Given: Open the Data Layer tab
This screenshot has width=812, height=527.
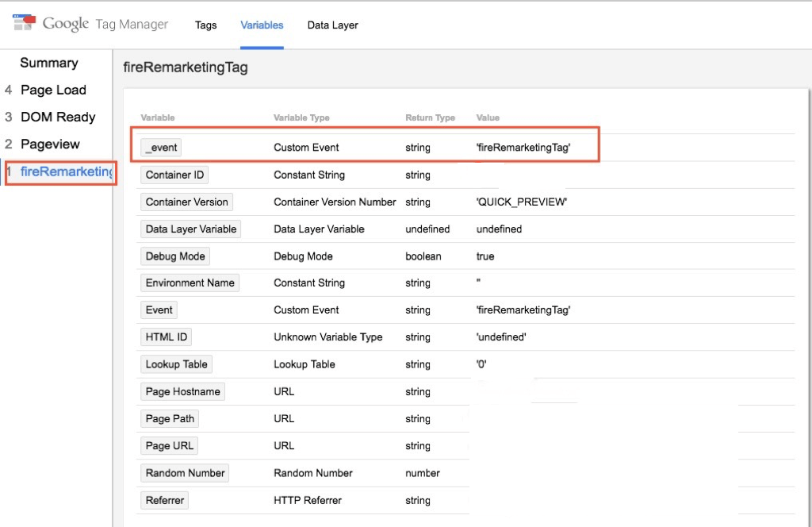Looking at the screenshot, I should [332, 25].
